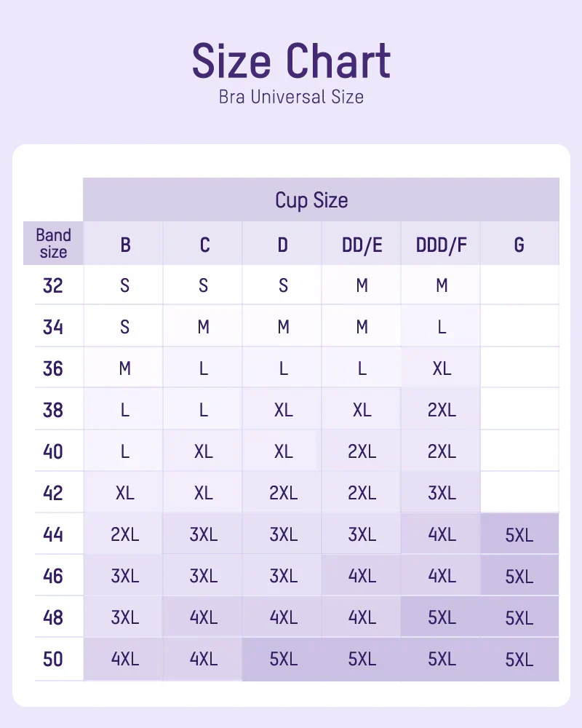Click the 5XL cell for 44 G
Image resolution: width=582 pixels, height=728 pixels.
(519, 536)
